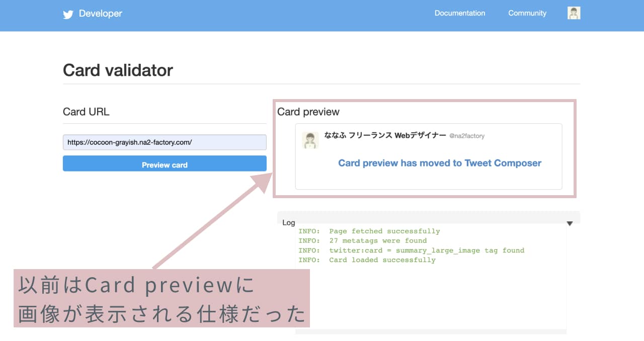Screen dimensions: 644x341
Task: Open the Documentation menu
Action: pos(460,13)
